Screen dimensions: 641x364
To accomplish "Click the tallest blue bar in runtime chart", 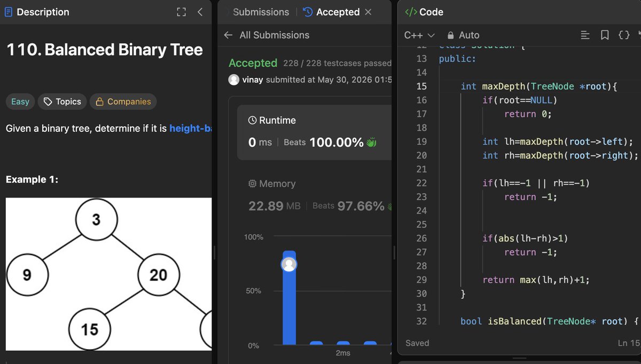I will [289, 298].
